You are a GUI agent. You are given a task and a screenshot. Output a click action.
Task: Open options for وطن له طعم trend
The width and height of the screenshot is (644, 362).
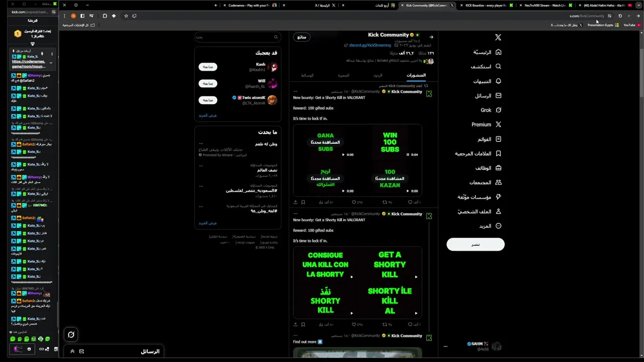pyautogui.click(x=201, y=144)
